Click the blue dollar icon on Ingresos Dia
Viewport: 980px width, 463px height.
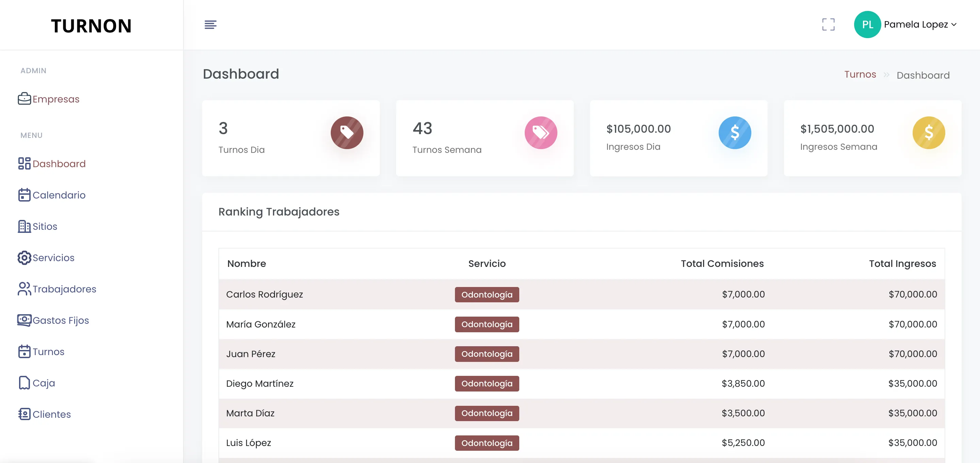tap(735, 132)
